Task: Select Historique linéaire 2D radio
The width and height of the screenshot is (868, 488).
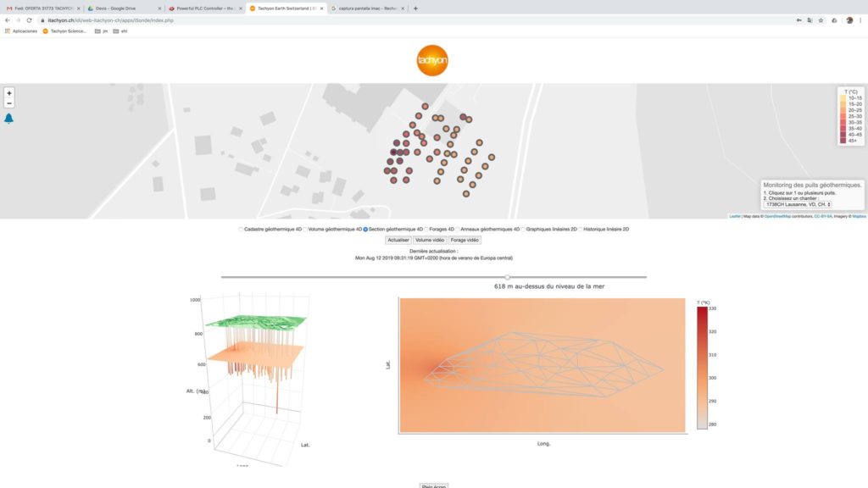Action: pos(581,229)
